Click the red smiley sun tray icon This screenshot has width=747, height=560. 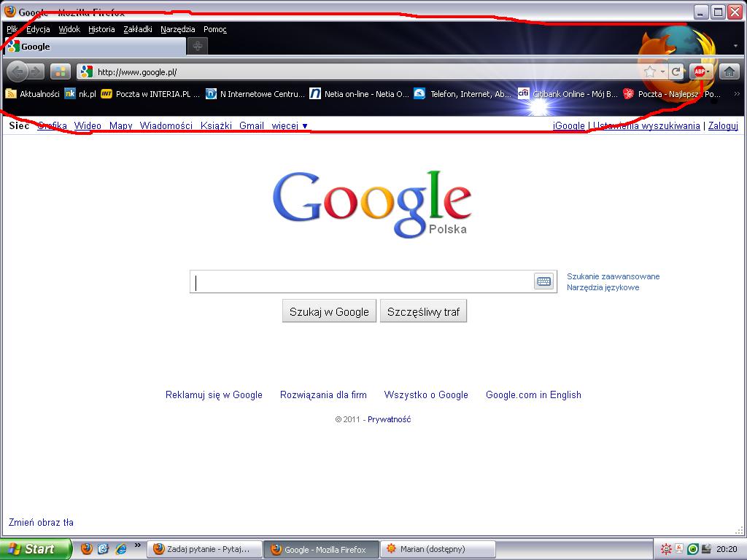[x=666, y=549]
